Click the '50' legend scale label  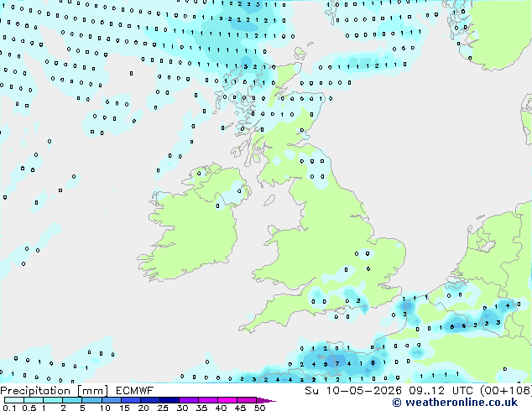pos(259,408)
